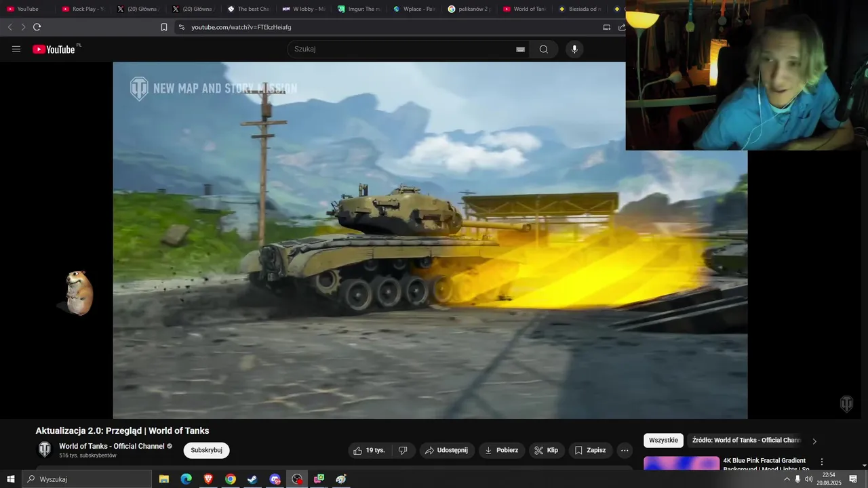Open World of Tanks channel avatar
Viewport: 868px width, 488px height.
45,449
